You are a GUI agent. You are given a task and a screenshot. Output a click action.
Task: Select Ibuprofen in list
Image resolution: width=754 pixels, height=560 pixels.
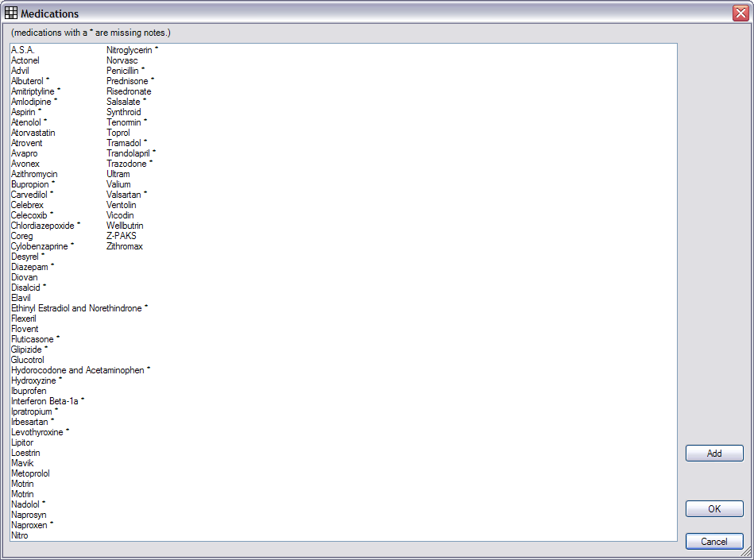(x=29, y=391)
